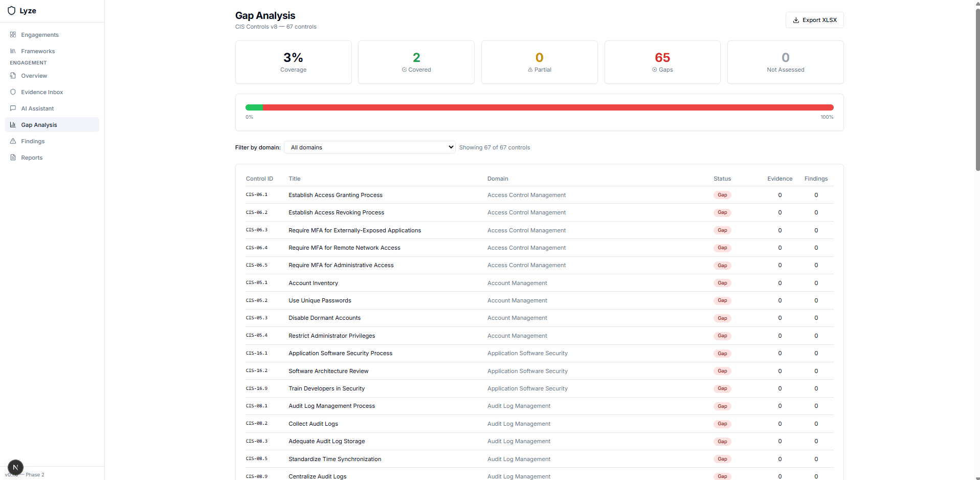Viewport: 980px width, 480px height.
Task: Open the Filter by domain dropdown
Action: 369,147
